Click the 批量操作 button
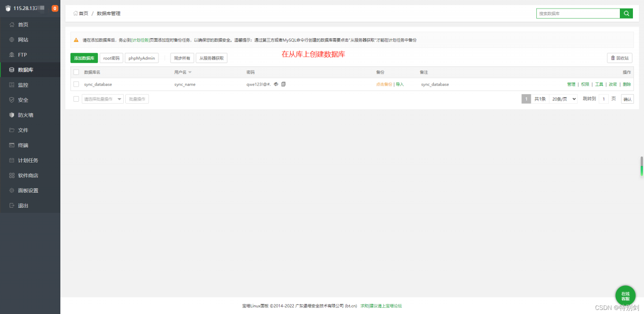Screen dimensions: 644x314 pyautogui.click(x=137, y=99)
